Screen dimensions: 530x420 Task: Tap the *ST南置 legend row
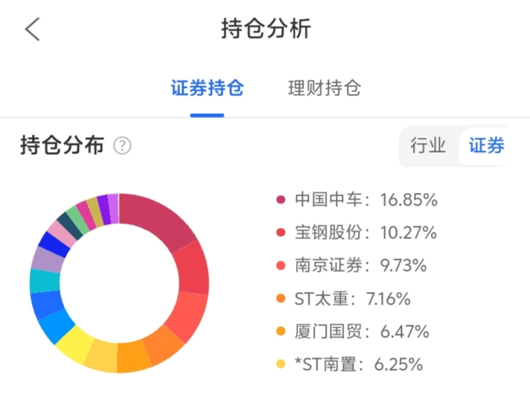[359, 365]
